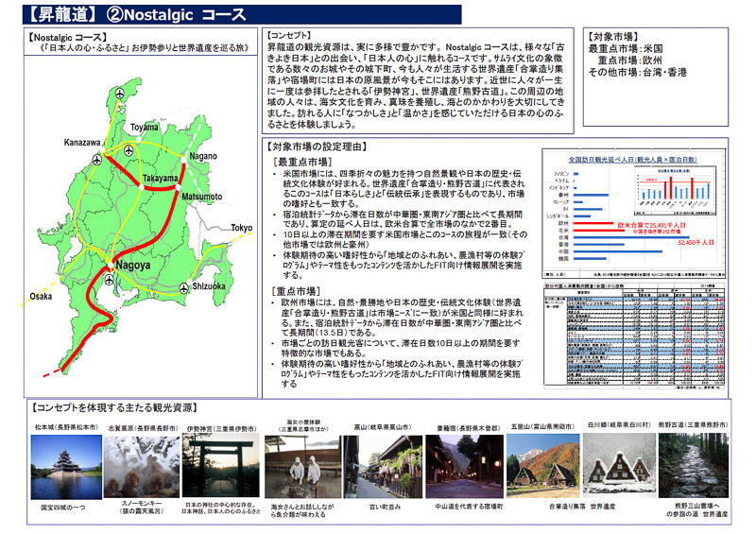Screen dimensions: 756x534
Task: Select the Osaka label on the map
Action: 41,296
